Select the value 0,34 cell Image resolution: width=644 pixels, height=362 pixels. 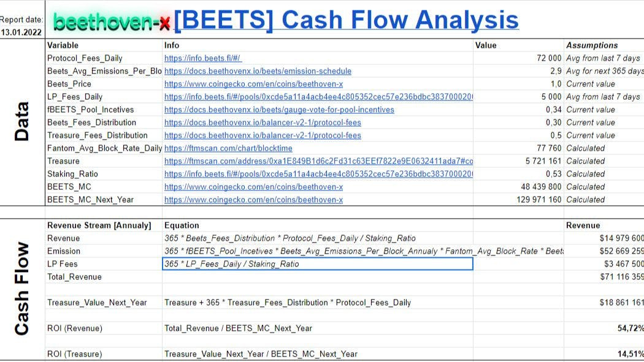coord(518,110)
